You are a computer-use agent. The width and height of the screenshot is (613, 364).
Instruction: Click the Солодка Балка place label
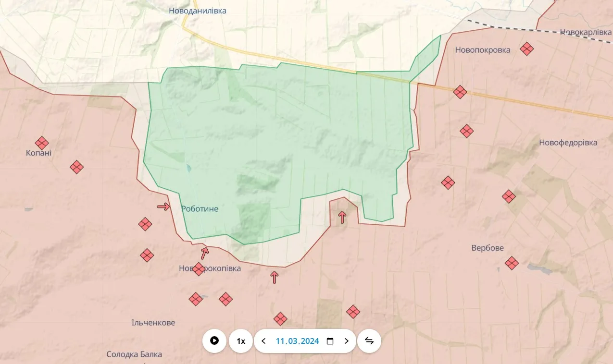click(134, 354)
